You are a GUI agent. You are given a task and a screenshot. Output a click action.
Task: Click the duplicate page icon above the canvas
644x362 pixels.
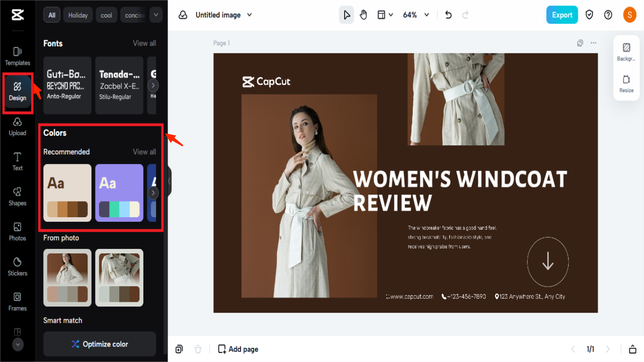(580, 43)
